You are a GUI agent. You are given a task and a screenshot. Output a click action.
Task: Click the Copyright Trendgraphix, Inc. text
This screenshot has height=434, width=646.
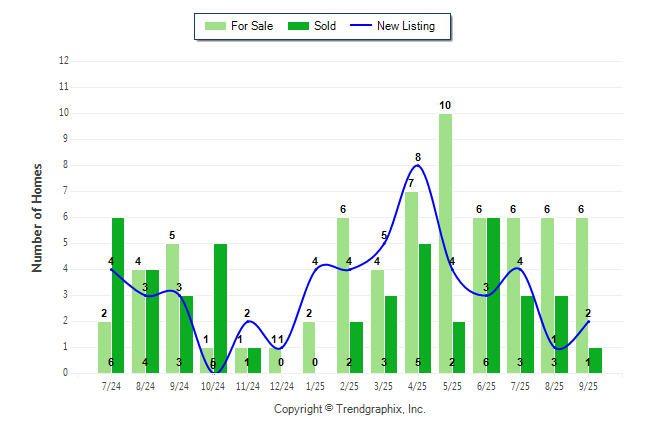click(x=349, y=409)
